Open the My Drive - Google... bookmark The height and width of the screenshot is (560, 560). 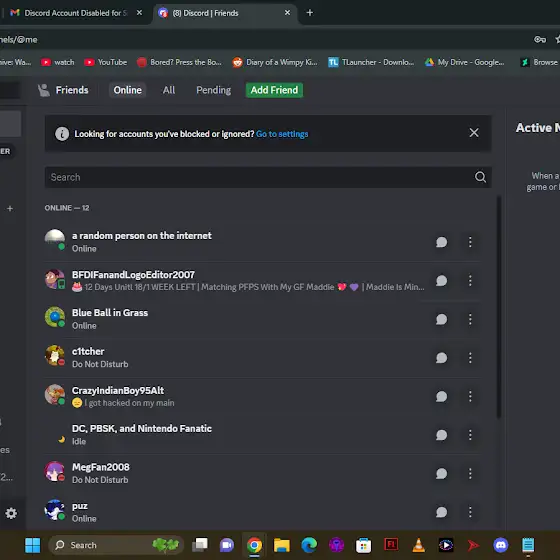[464, 62]
